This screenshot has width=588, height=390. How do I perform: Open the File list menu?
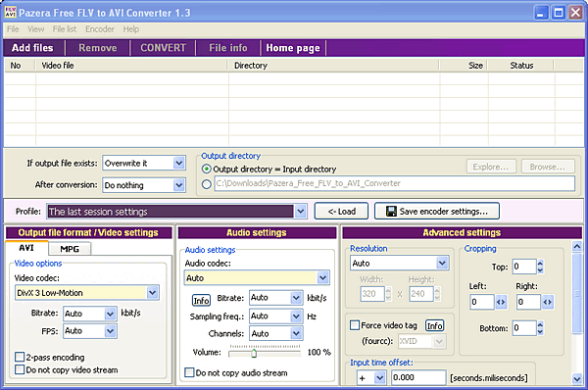(65, 29)
